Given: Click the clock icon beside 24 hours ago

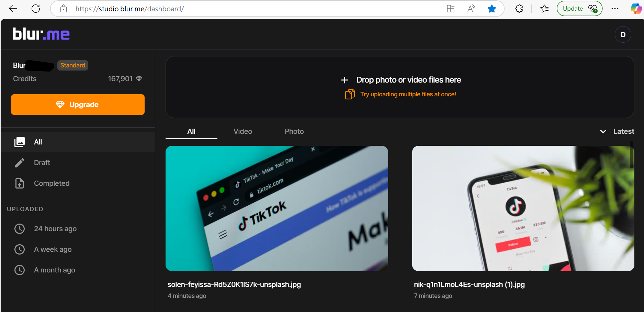Looking at the screenshot, I should pos(20,229).
